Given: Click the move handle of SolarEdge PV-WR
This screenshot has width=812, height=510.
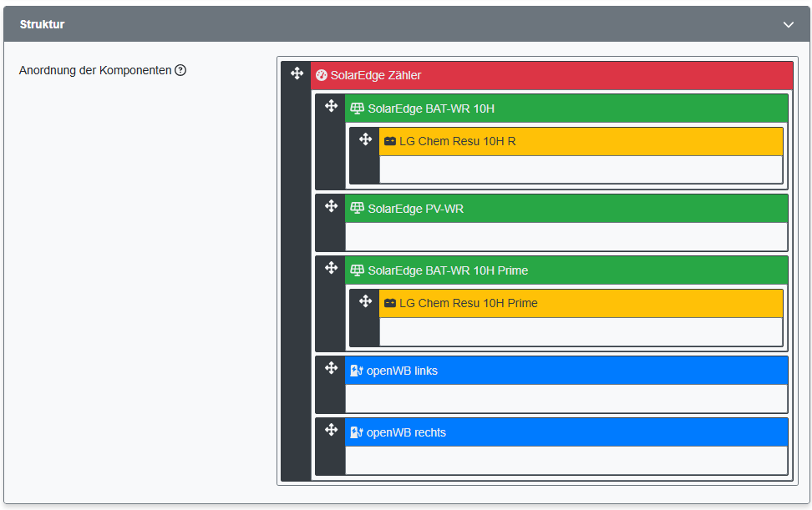Looking at the screenshot, I should [x=332, y=206].
